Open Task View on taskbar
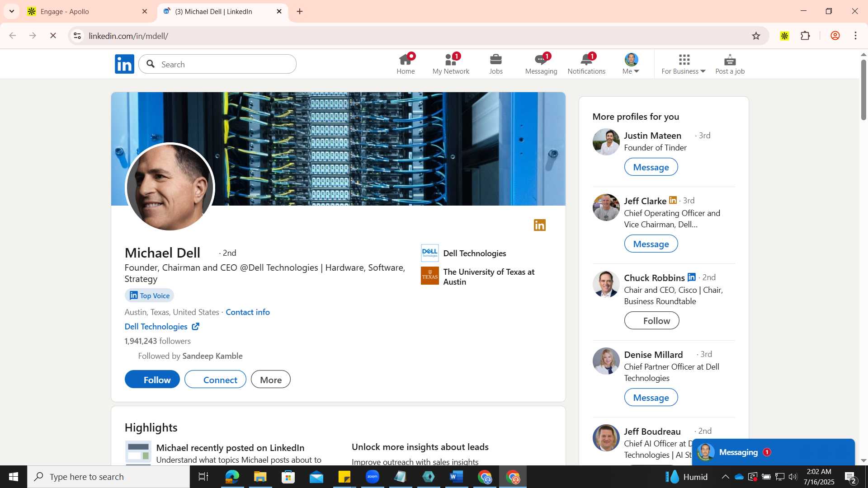 pyautogui.click(x=203, y=477)
